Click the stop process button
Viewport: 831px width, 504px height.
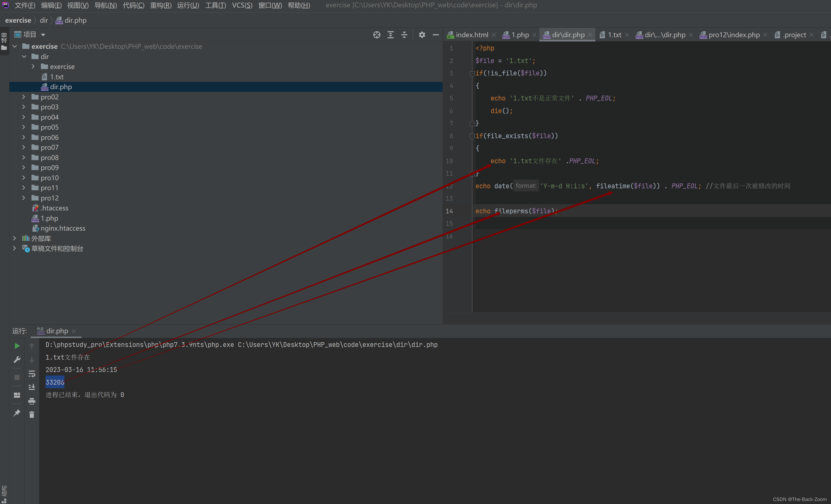point(17,377)
